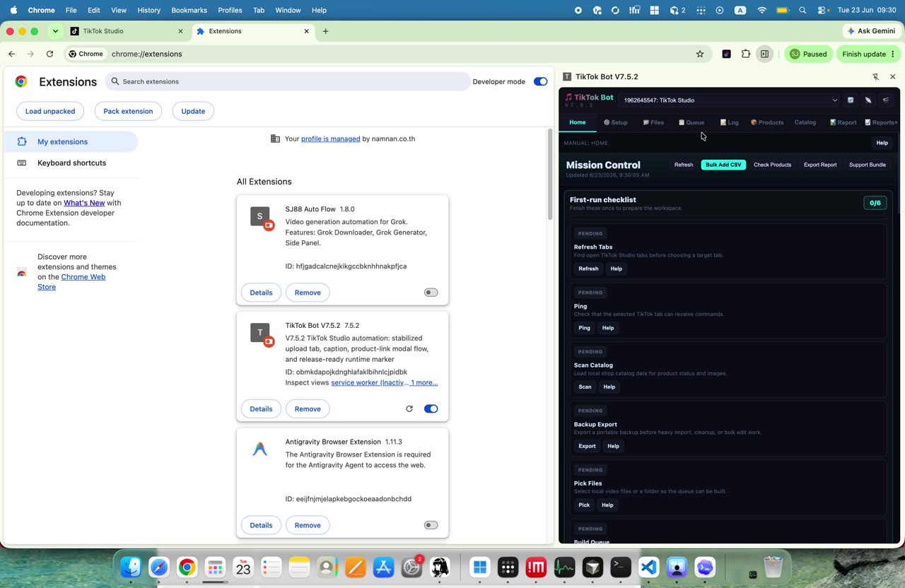
Task: Click the back navigation arrow in Chrome
Action: click(x=12, y=54)
